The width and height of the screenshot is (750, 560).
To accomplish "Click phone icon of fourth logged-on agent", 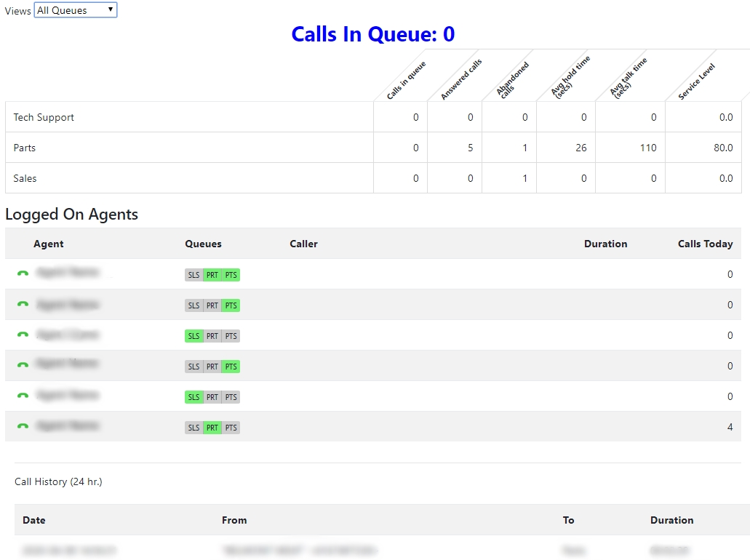I will point(23,365).
